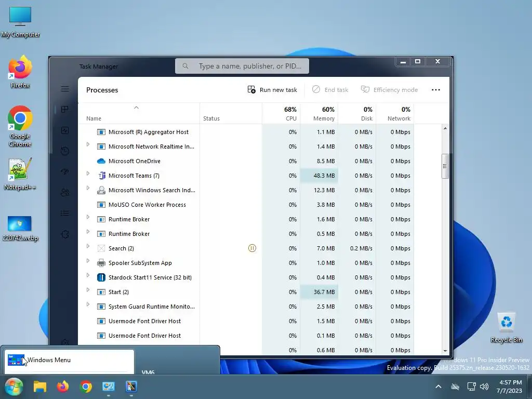This screenshot has height=399, width=532.
Task: Expand the Spooler SubSystem App row
Action: [x=88, y=261]
